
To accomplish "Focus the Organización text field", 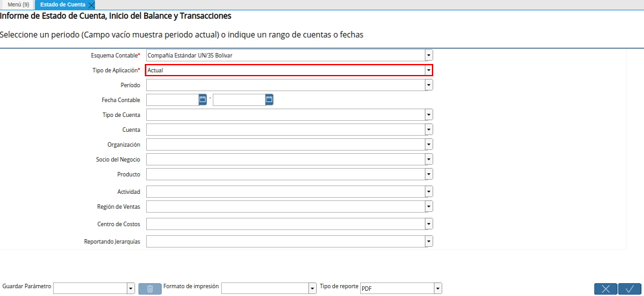I will coord(285,145).
